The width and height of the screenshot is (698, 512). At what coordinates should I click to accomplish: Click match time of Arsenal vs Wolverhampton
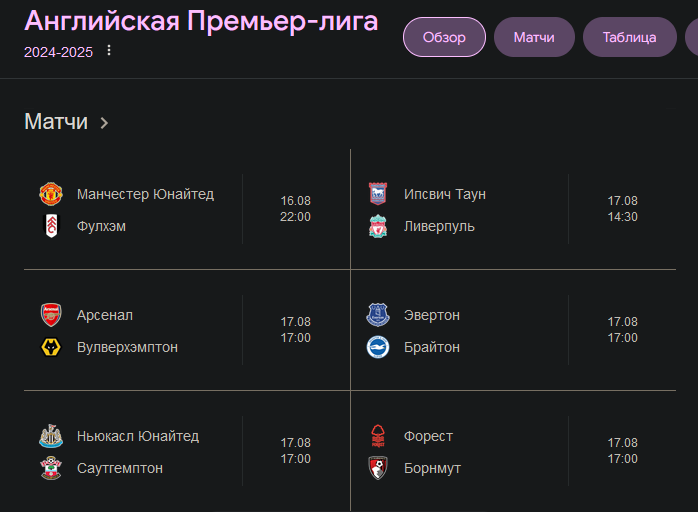tap(296, 330)
